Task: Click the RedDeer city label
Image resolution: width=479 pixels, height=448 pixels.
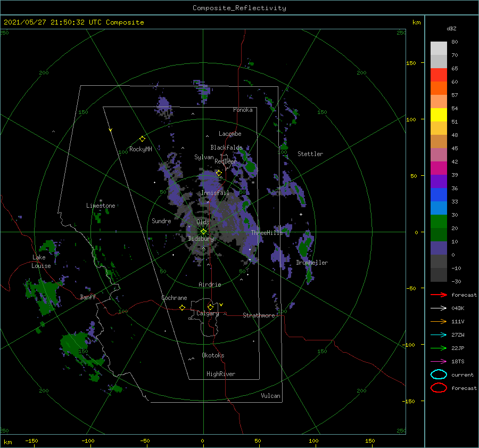Action: (226, 161)
